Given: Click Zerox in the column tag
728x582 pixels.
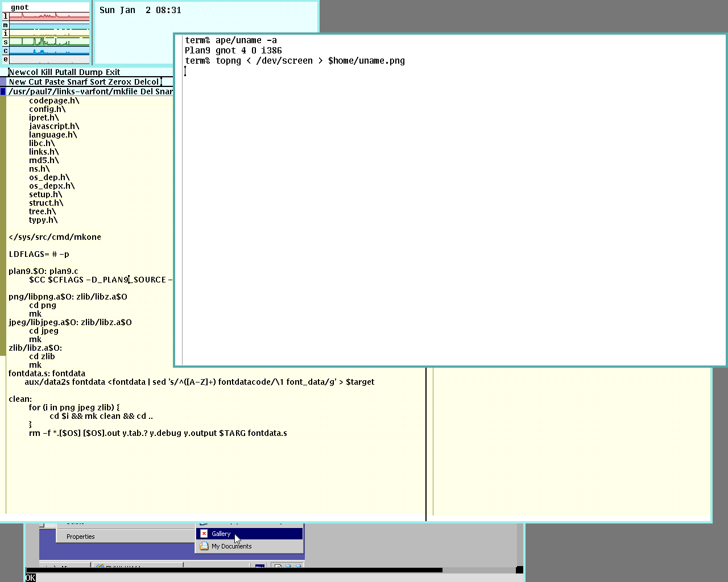Looking at the screenshot, I should 119,82.
